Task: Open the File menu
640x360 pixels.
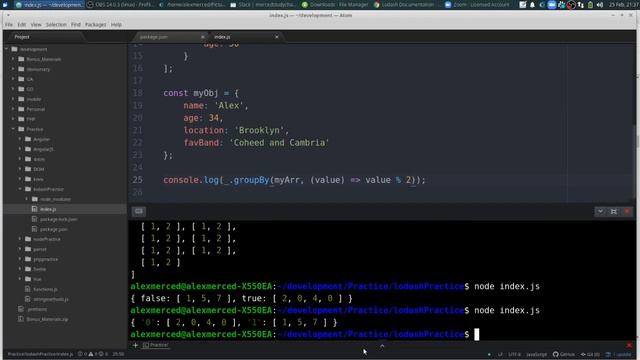Action: point(9,24)
